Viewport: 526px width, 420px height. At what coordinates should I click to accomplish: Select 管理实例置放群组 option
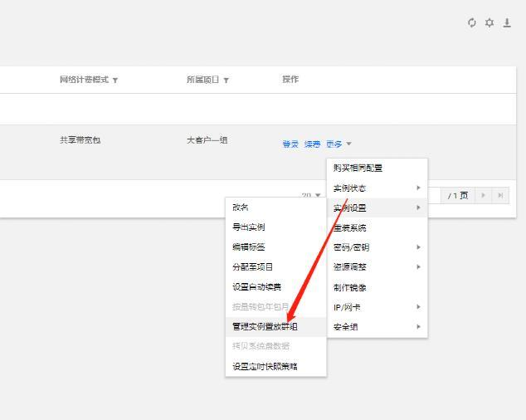point(275,326)
